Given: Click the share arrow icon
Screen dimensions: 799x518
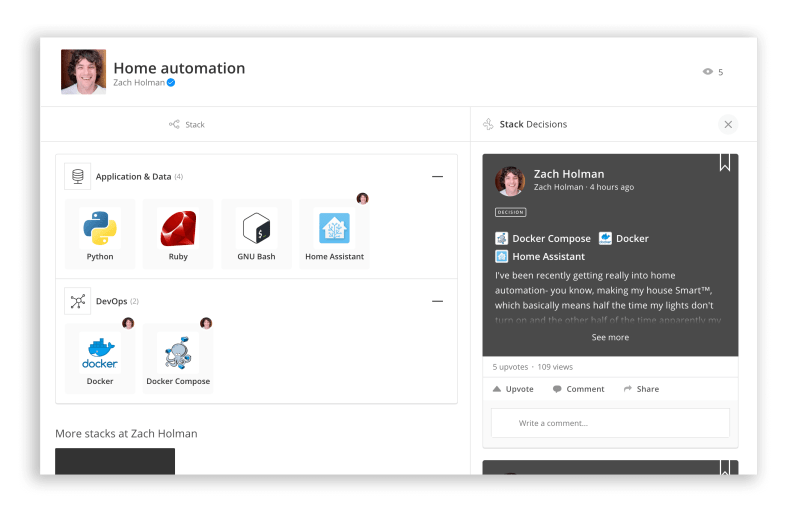Looking at the screenshot, I should (x=627, y=389).
